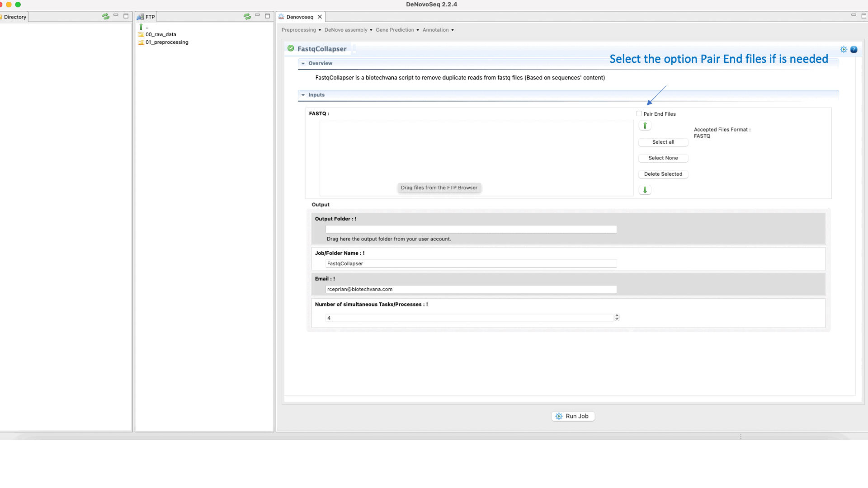Click the Run Job button
868x488 pixels.
click(572, 416)
